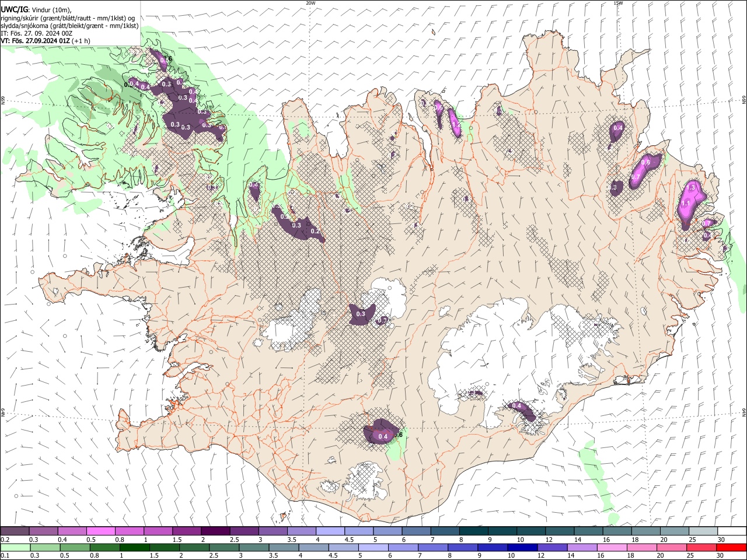Viewport: 747px width, 560px height.
Task: Click the light grey swatch labeled 25 in upper legend
Action: (703, 531)
